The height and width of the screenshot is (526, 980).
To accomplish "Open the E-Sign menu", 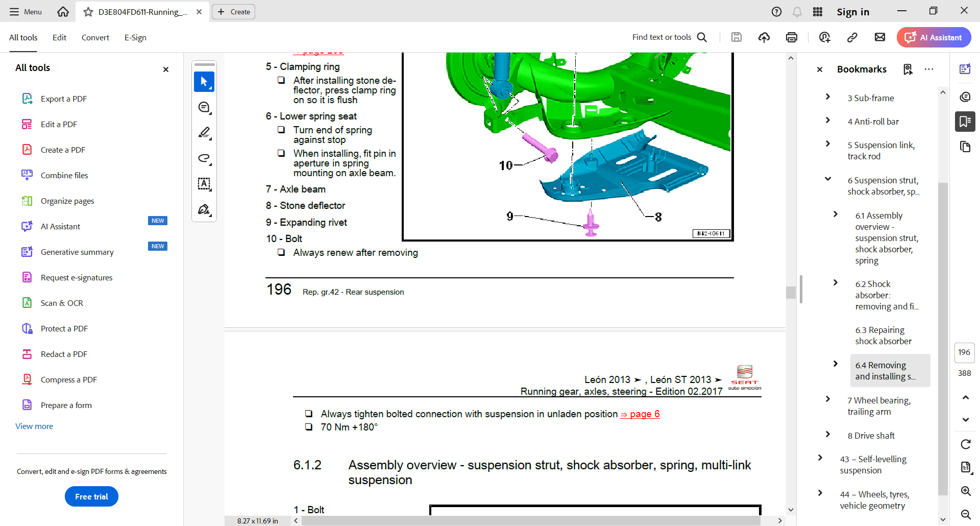I will click(x=135, y=37).
